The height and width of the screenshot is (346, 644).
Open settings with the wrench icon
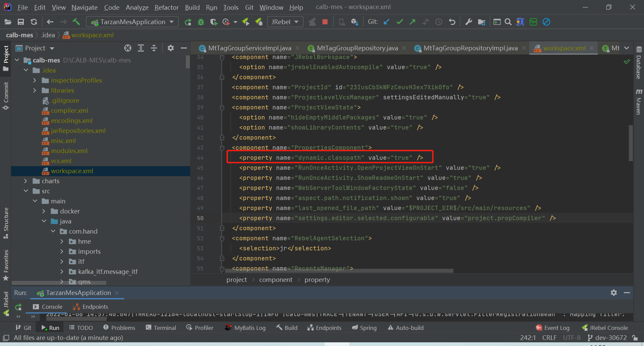point(469,22)
